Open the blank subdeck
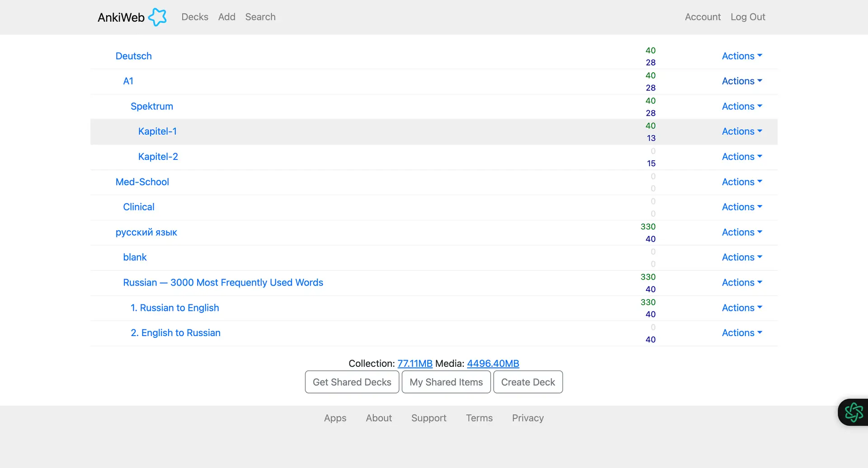Viewport: 868px width, 468px height. 135,257
